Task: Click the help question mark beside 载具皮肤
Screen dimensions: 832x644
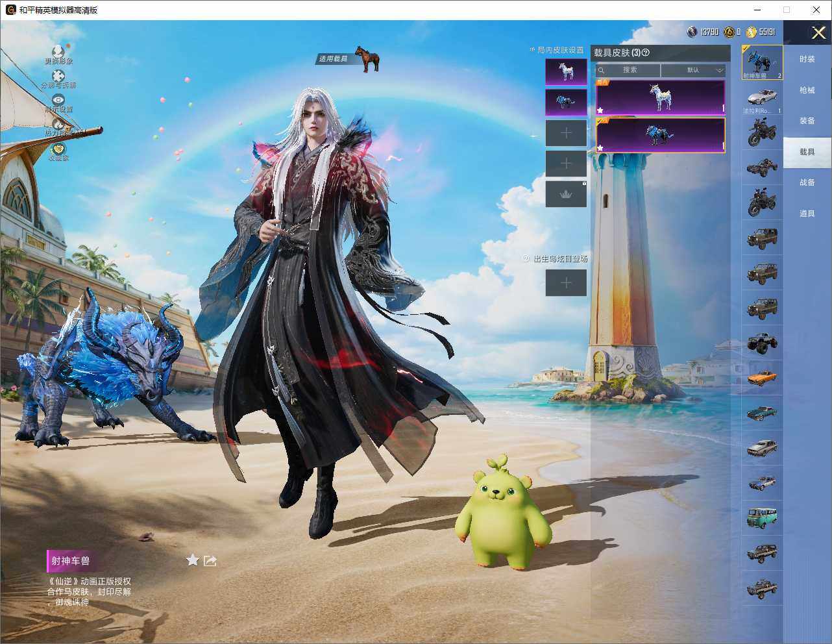Action: [645, 53]
